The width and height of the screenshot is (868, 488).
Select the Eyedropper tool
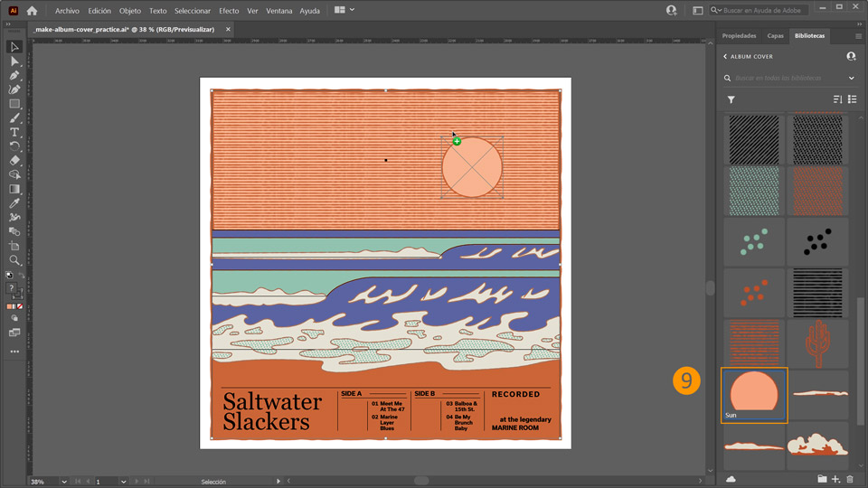14,203
